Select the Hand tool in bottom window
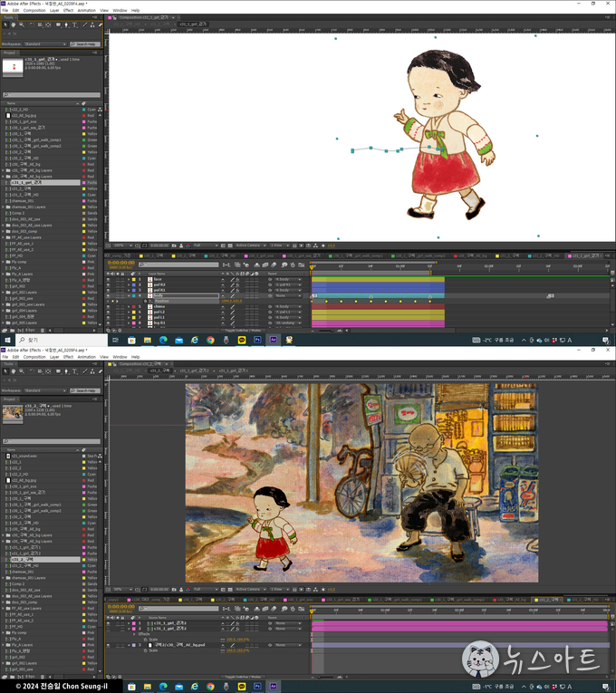Screen dimensions: 616x693 [14, 371]
